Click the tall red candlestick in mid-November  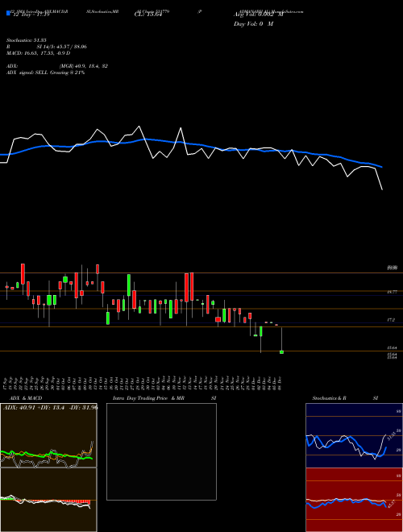click(x=186, y=287)
